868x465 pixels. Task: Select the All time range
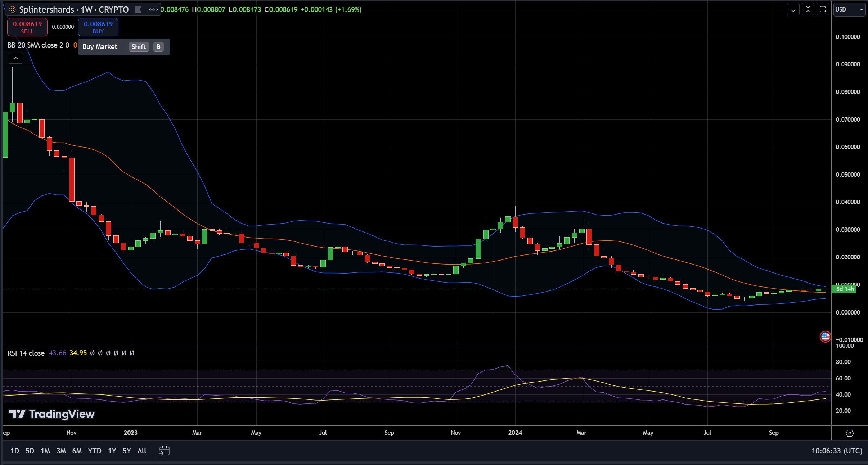142,451
